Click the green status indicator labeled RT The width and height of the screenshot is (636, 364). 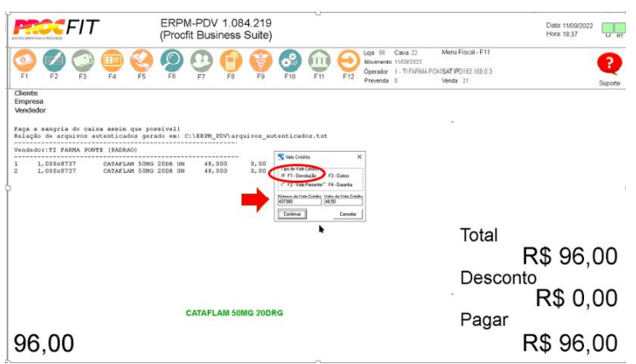pyautogui.click(x=620, y=28)
